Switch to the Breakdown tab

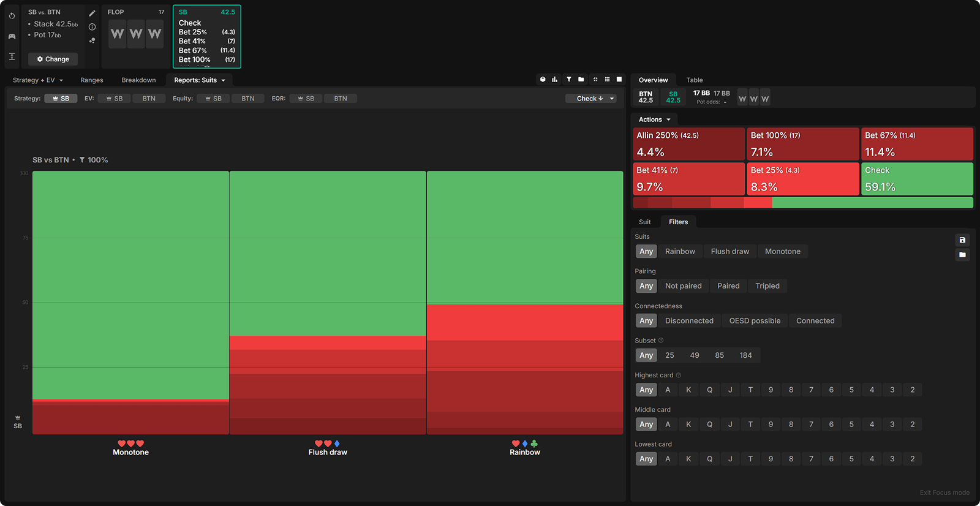point(138,80)
